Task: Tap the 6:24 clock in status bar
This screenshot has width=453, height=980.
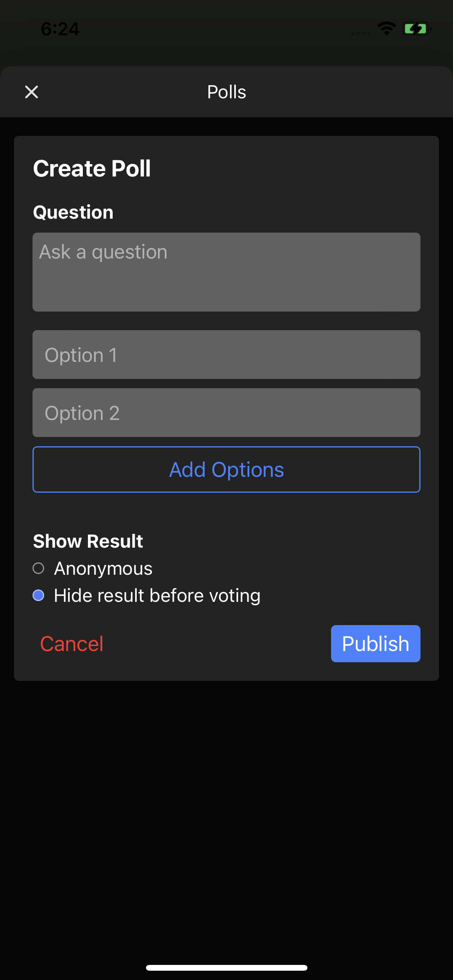Action: [x=60, y=29]
